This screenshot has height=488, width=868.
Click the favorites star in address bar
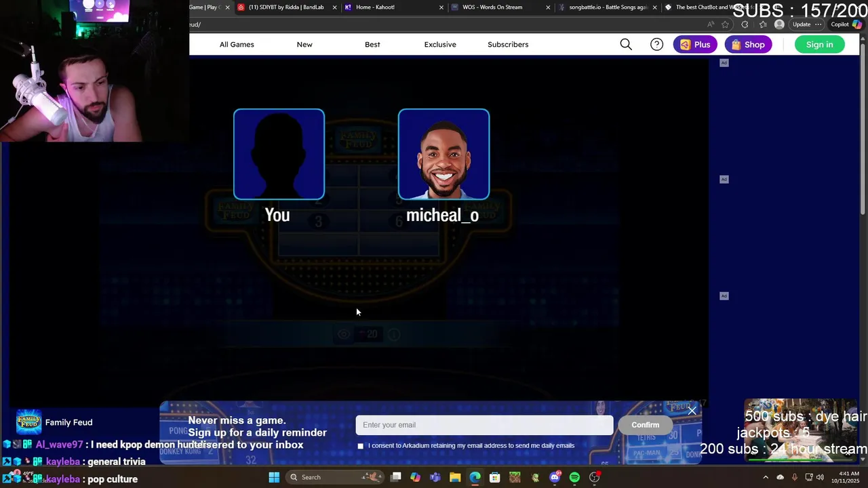pyautogui.click(x=725, y=24)
